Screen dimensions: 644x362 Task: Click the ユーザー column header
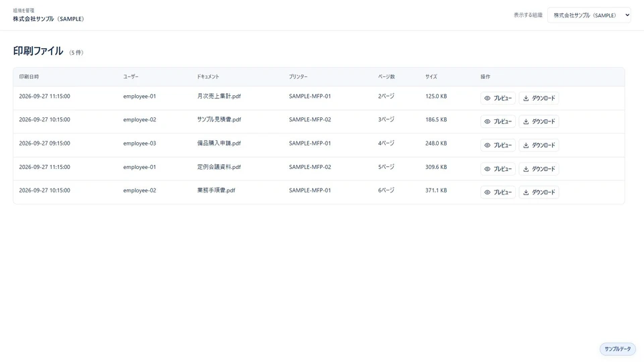[131, 76]
